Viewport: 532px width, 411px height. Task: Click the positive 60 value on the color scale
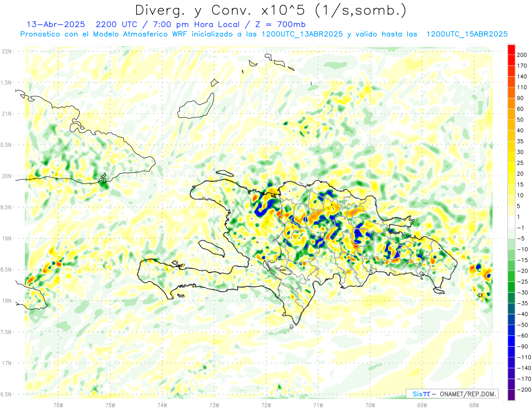click(x=521, y=109)
